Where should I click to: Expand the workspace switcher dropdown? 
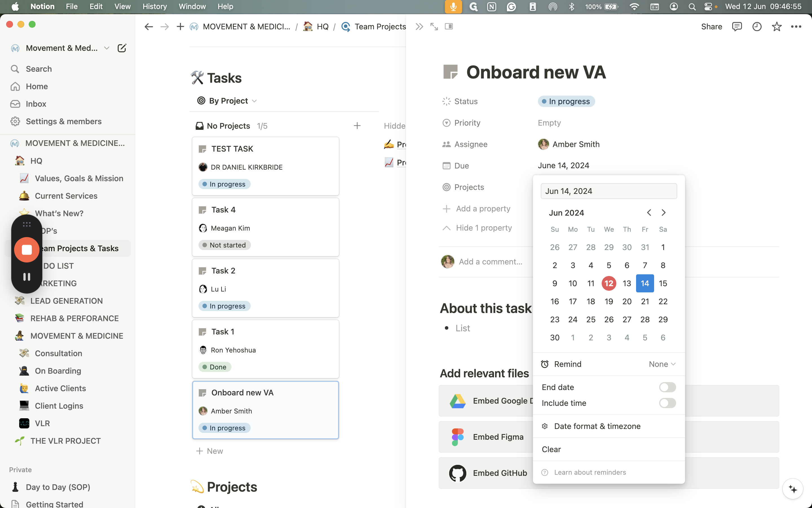pos(107,48)
